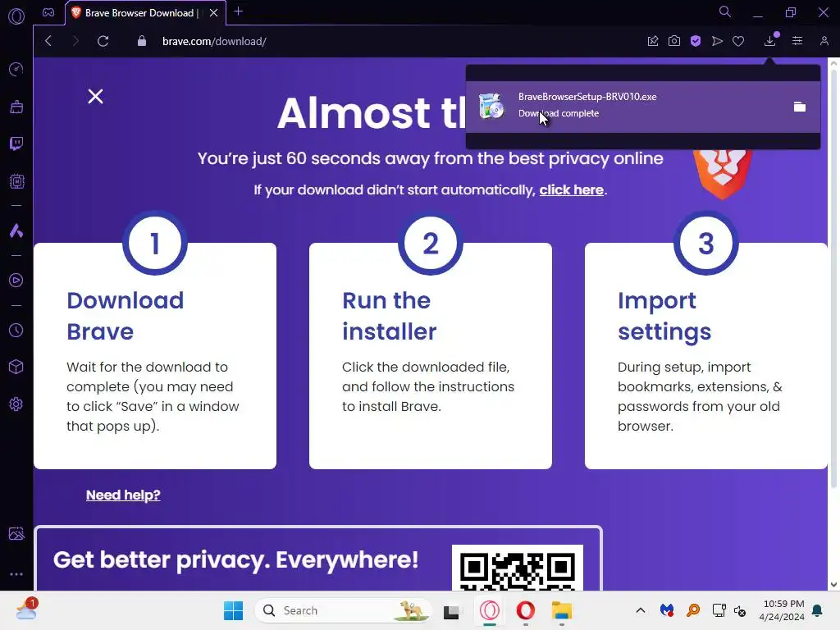
Task: Open the weather widget on taskbar
Action: point(26,609)
